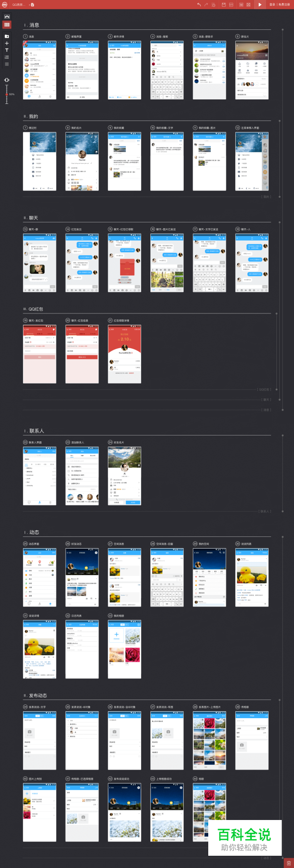Open page 17 聊天-文字已发送 thumbnail

[210, 263]
